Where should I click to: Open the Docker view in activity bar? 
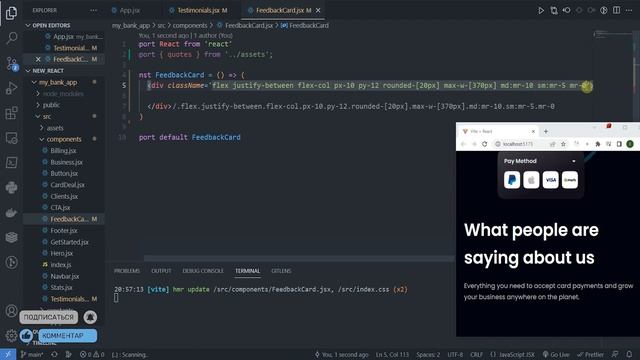[11, 213]
